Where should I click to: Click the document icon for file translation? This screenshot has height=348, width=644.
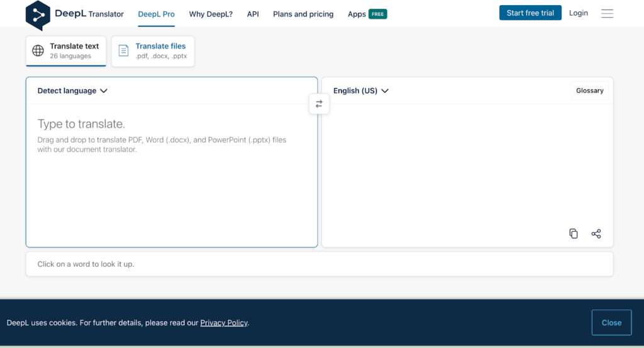pos(124,51)
